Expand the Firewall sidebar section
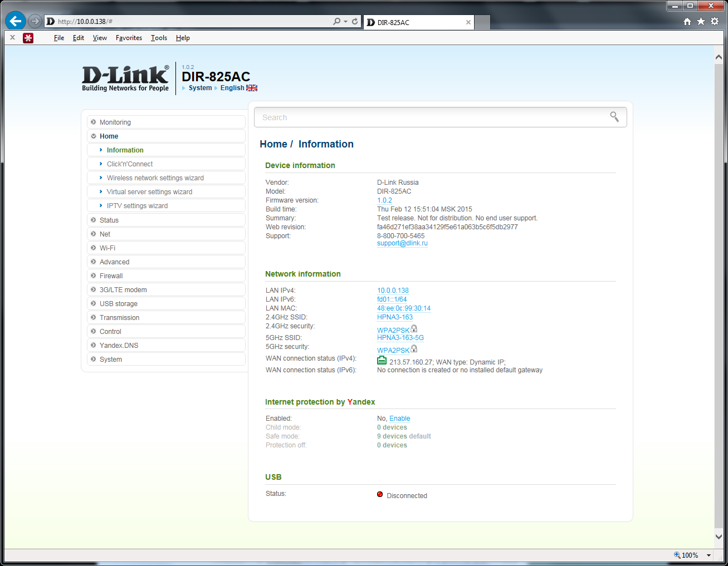The width and height of the screenshot is (728, 566). [x=111, y=276]
